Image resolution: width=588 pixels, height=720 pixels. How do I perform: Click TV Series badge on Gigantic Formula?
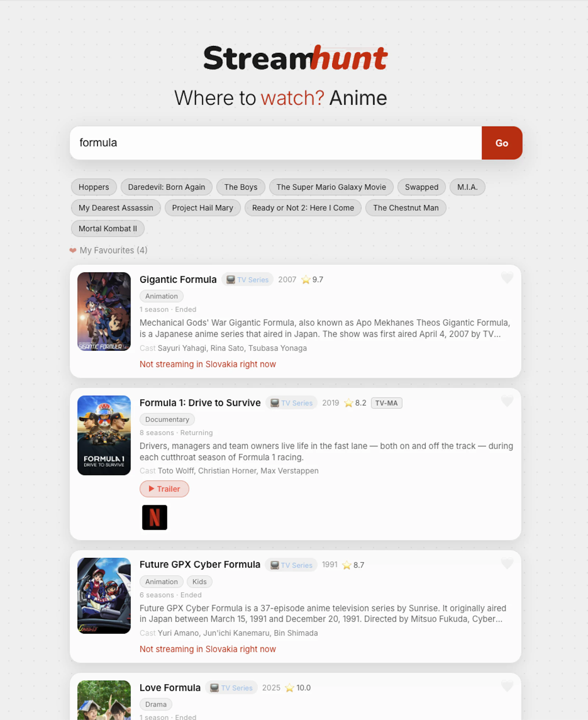click(247, 280)
